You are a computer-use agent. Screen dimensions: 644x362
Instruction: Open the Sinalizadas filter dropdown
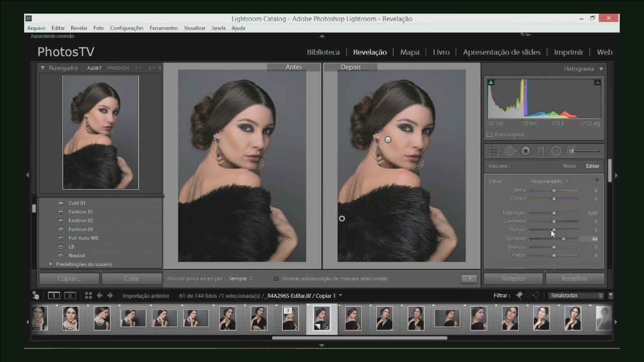pos(576,296)
